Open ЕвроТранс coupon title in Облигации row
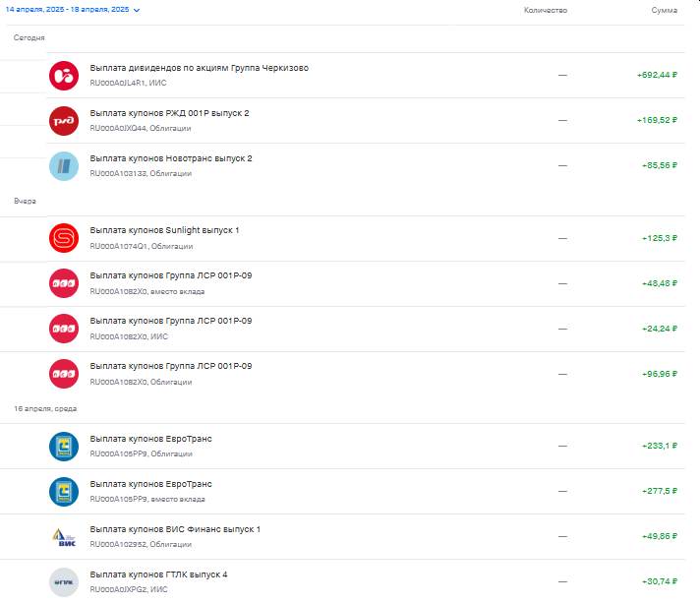Image resolution: width=700 pixels, height=604 pixels. click(x=150, y=439)
